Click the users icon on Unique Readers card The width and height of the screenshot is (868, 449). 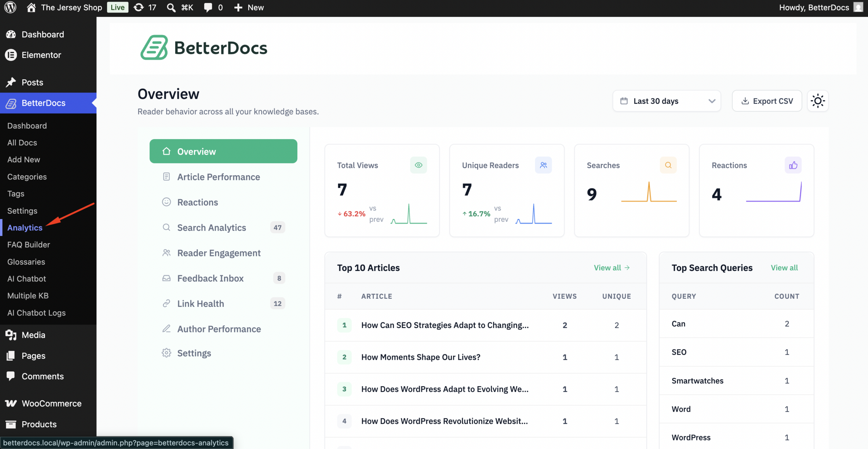(x=543, y=165)
